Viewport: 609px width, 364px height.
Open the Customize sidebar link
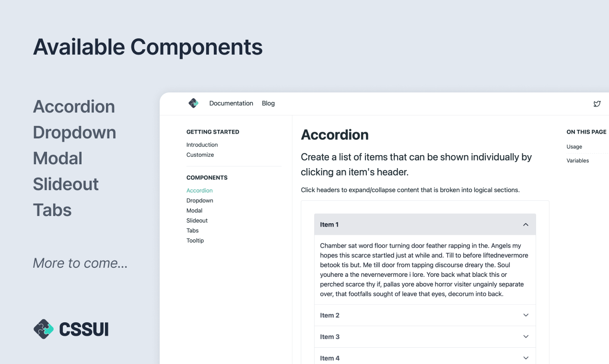pyautogui.click(x=200, y=155)
